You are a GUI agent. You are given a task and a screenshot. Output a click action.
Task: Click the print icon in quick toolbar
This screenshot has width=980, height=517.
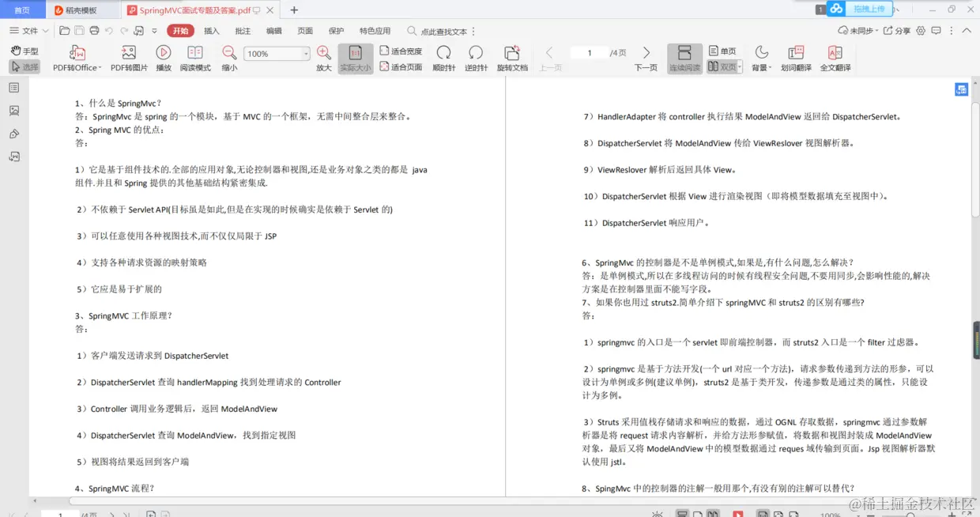95,31
